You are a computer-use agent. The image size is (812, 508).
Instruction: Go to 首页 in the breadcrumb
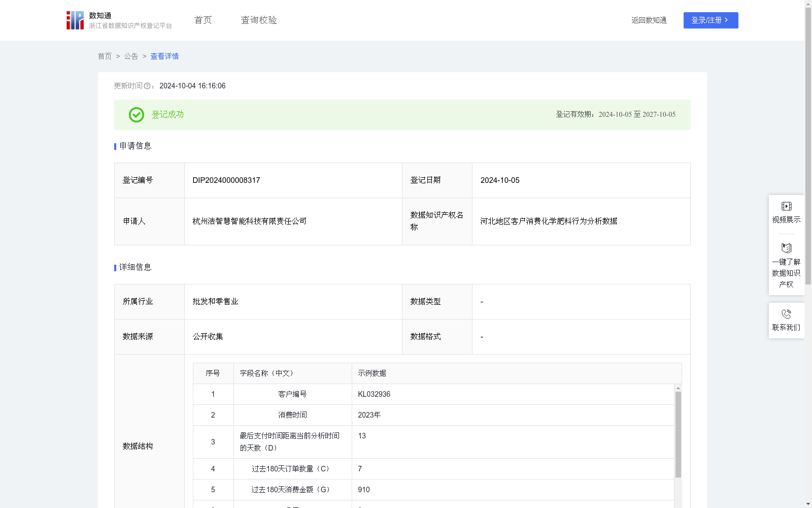(105, 56)
